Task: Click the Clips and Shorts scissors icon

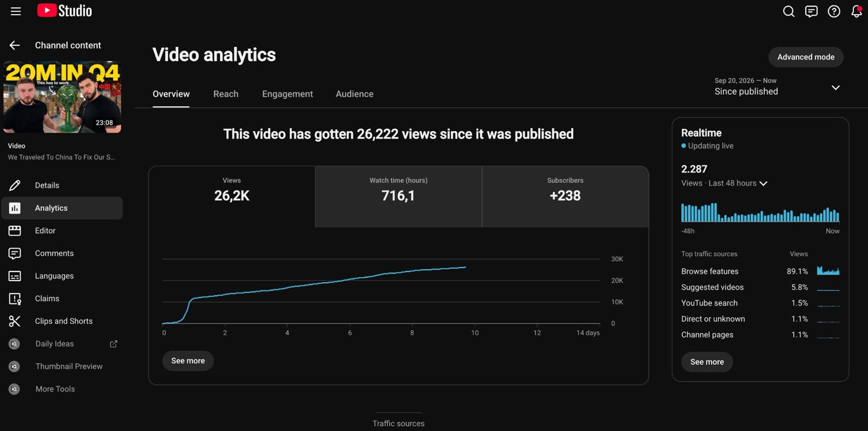Action: pos(15,321)
